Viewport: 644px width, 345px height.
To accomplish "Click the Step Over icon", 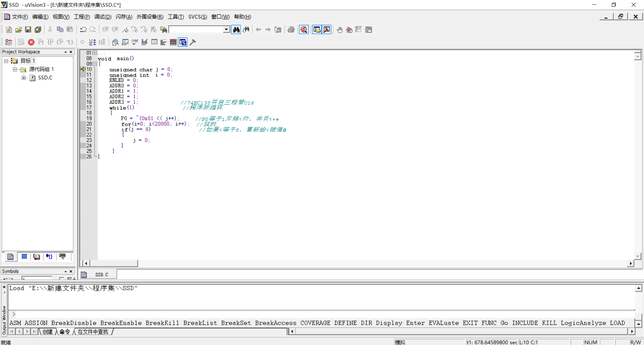I will pyautogui.click(x=50, y=42).
